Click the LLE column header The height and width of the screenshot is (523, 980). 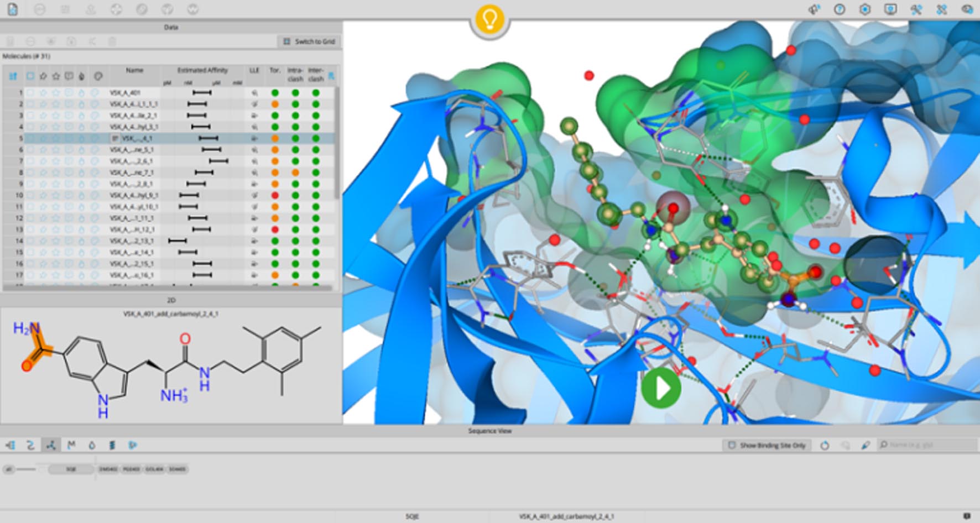[254, 71]
